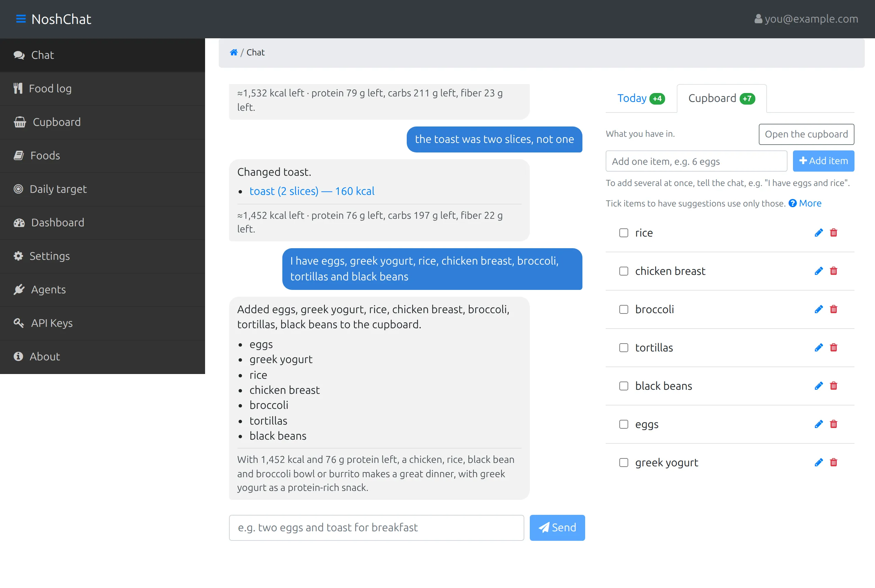Edit the eggs item

click(x=819, y=424)
